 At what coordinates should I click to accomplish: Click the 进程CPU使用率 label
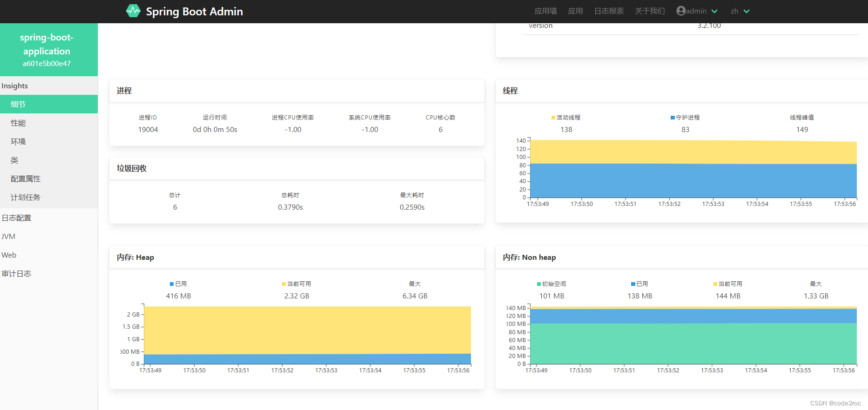pyautogui.click(x=293, y=118)
